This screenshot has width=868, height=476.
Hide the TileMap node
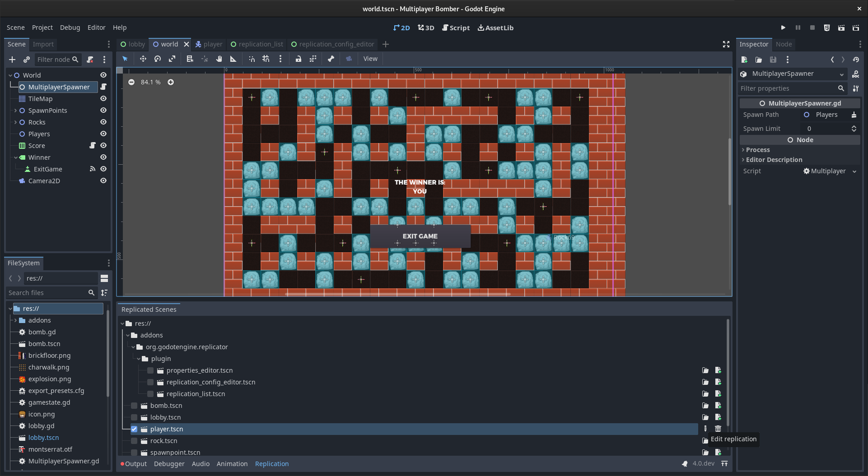coord(103,98)
